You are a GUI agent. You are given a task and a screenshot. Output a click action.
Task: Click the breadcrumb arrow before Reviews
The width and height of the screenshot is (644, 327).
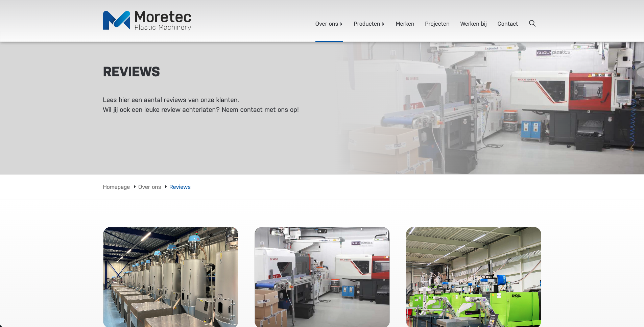coord(166,187)
